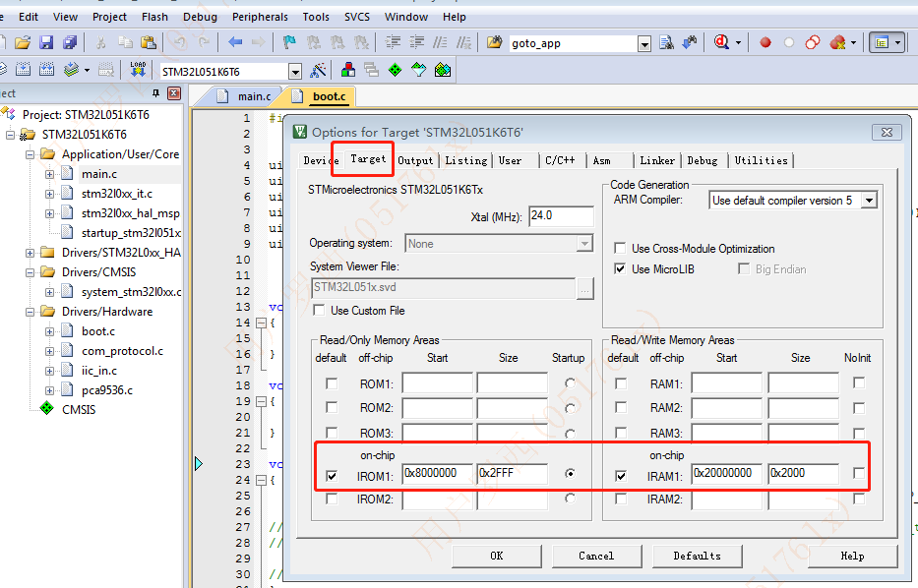Open Find in Files folder-binoculars icon

point(495,42)
